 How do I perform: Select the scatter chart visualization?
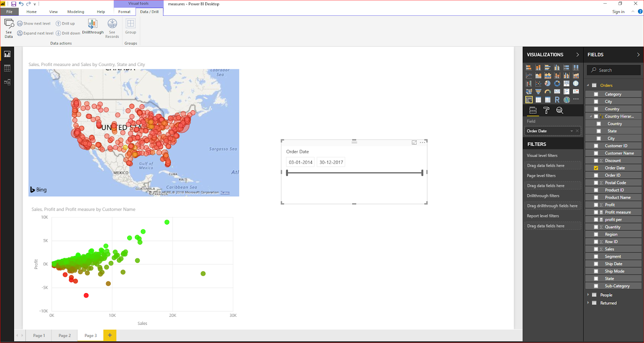pos(538,84)
